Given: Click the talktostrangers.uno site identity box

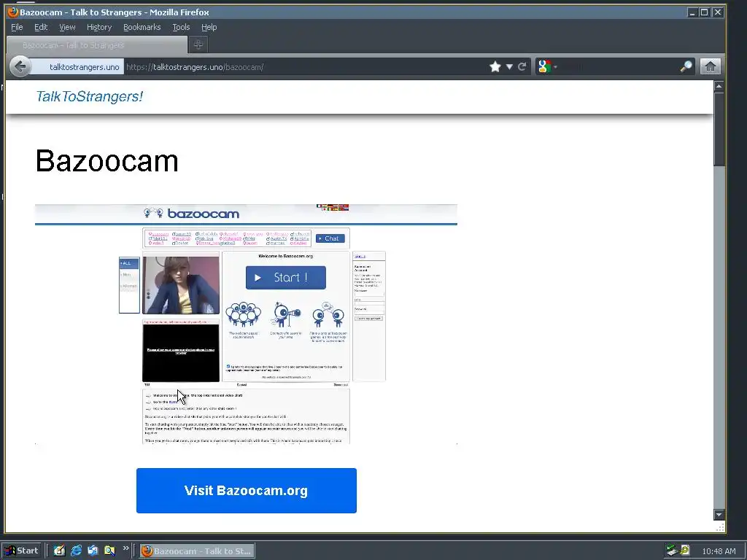Looking at the screenshot, I should (x=77, y=66).
